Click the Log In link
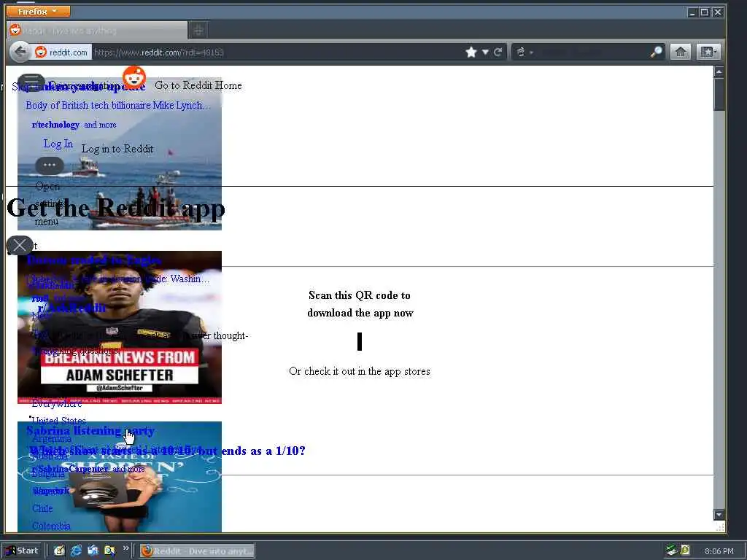The width and height of the screenshot is (747, 560). click(x=58, y=144)
